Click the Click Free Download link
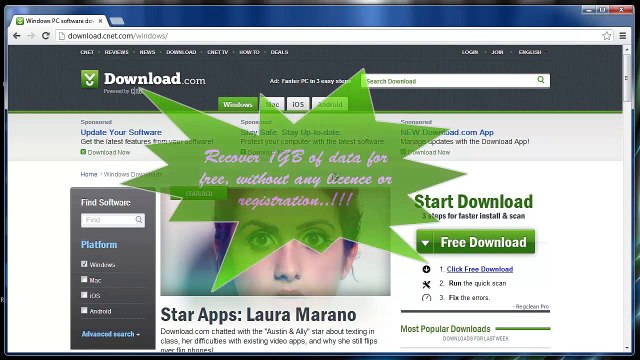This screenshot has width=640, height=360. (480, 269)
